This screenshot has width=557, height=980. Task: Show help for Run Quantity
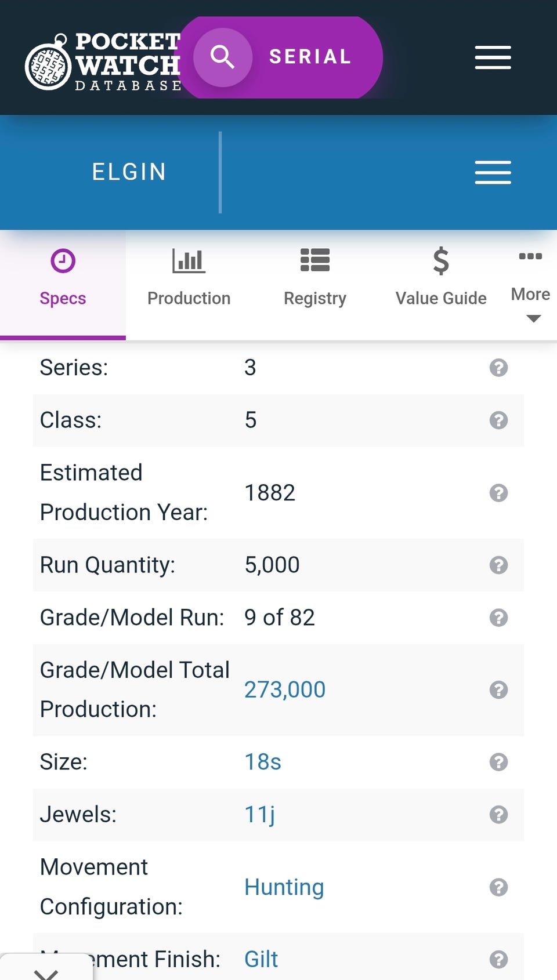tap(498, 565)
